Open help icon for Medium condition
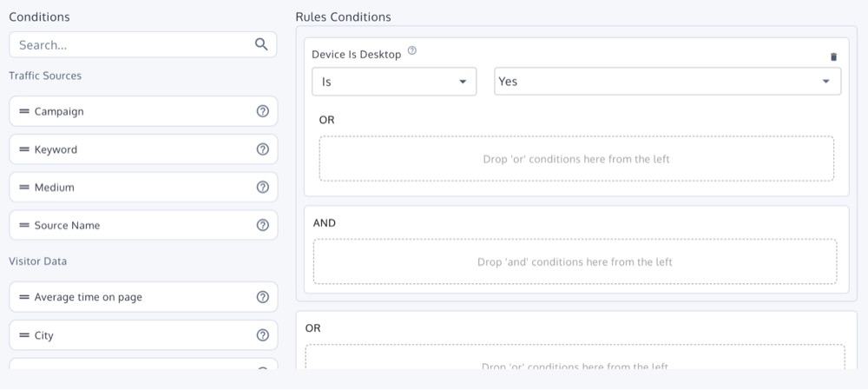Screen dimensions: 868x390 point(263,188)
